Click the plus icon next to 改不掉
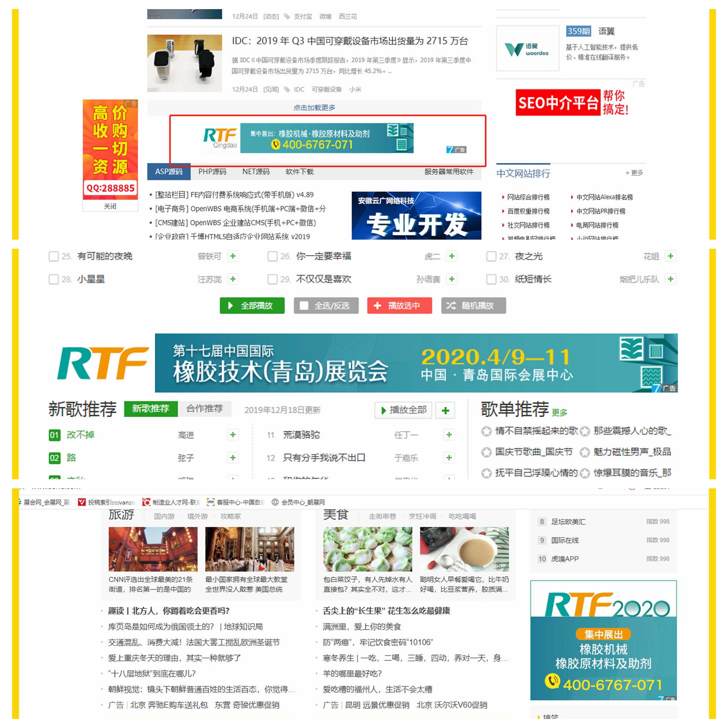Viewport: 728px width, 728px height. coord(233,435)
